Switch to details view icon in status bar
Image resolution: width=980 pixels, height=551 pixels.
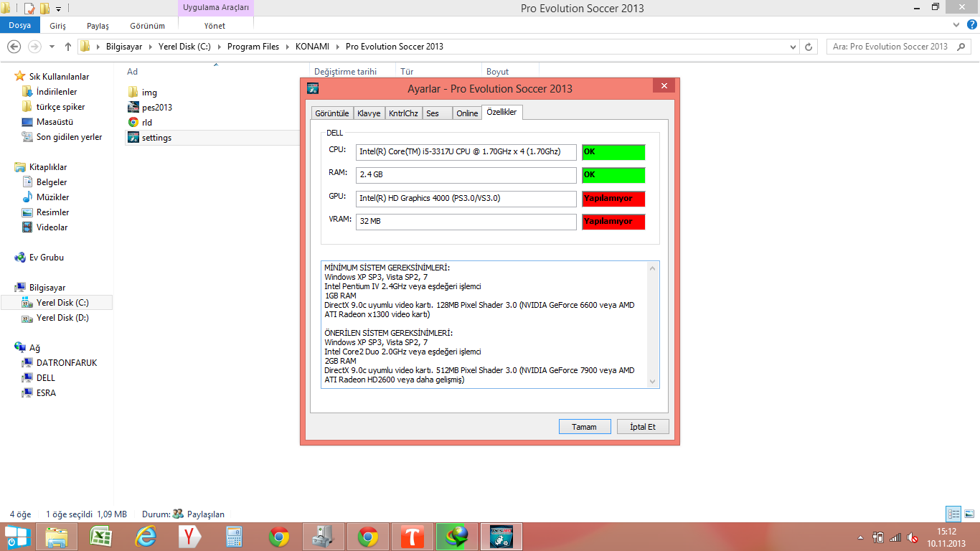pyautogui.click(x=953, y=514)
